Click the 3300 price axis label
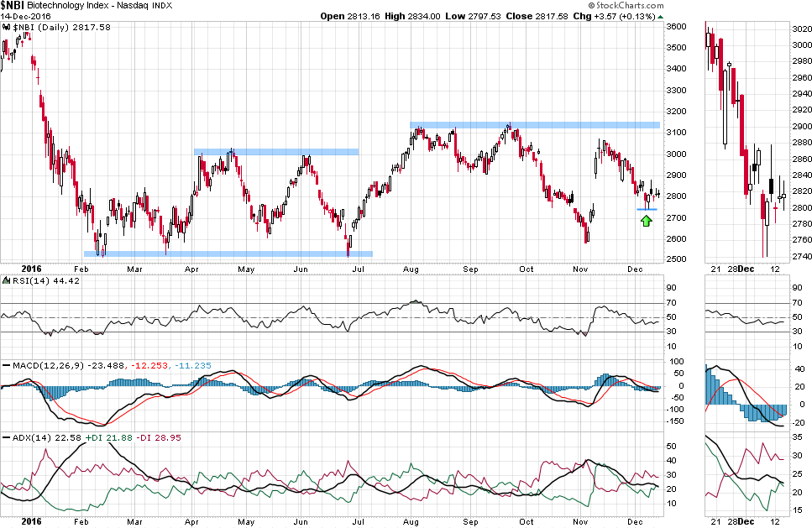The image size is (812, 528). [x=676, y=90]
